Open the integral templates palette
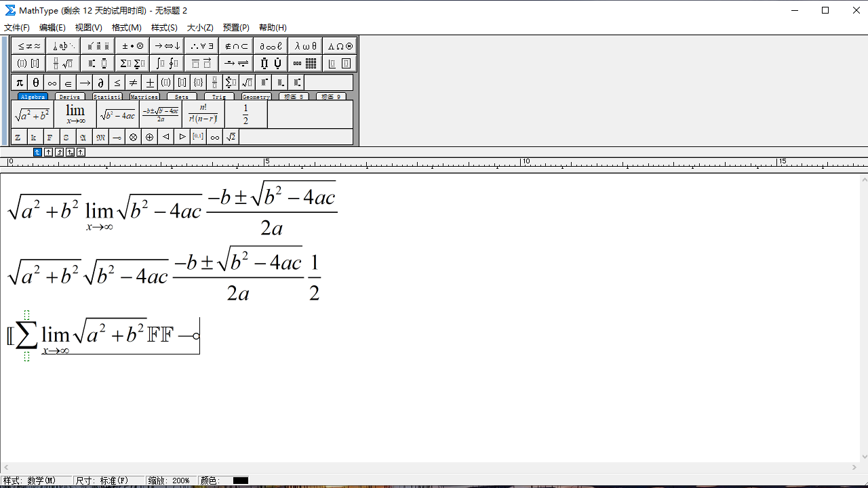Screen dimensions: 868x488 (167, 64)
